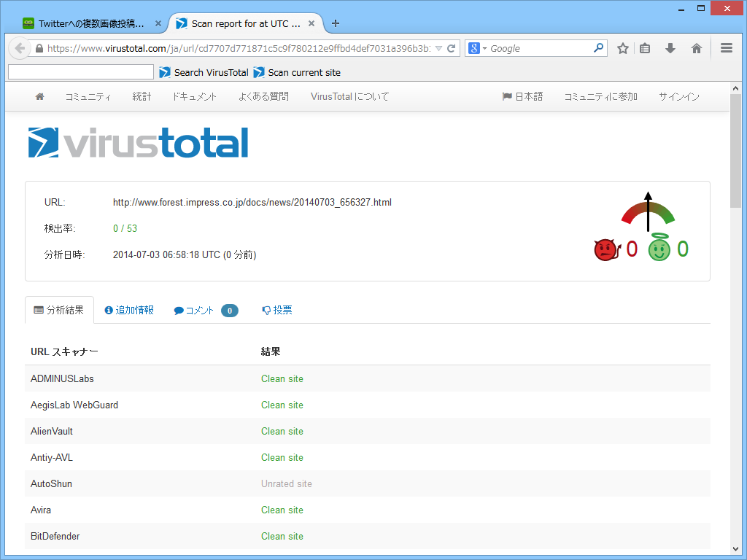This screenshot has height=560, width=747.
Task: Click the search magnifier icon
Action: (x=598, y=48)
